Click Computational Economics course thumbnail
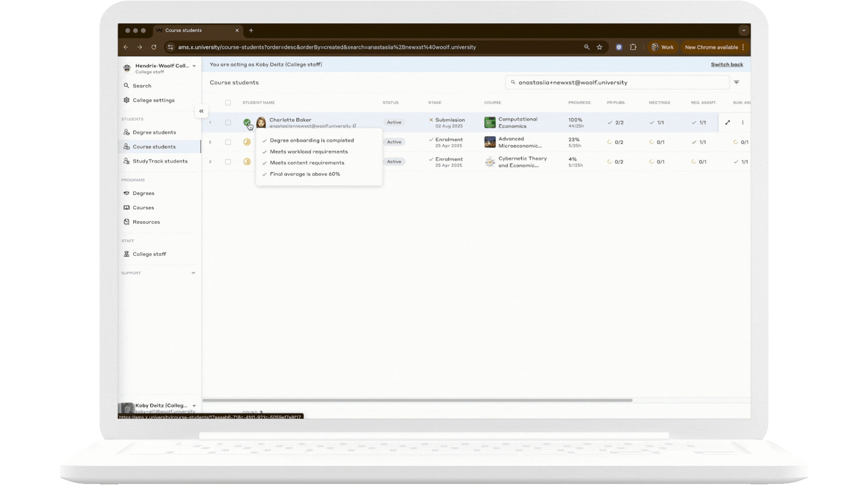Viewport: 868px width, 488px height. click(x=490, y=122)
